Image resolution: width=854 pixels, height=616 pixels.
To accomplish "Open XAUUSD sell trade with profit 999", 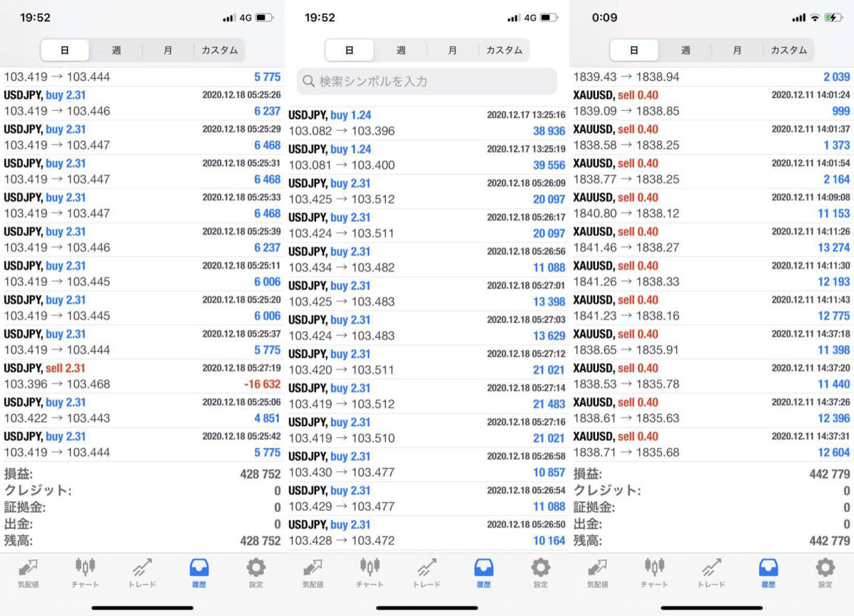I will point(712,103).
